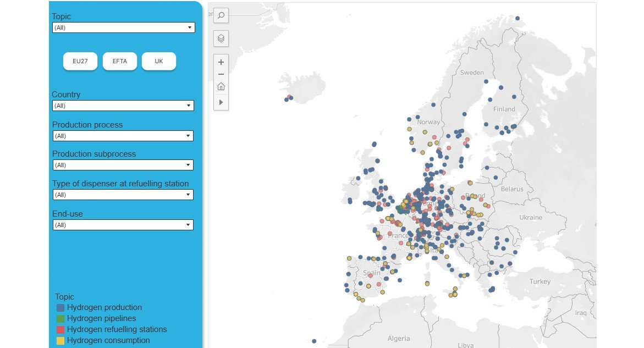Click the EU27 button
The width and height of the screenshot is (644, 348).
pyautogui.click(x=80, y=61)
